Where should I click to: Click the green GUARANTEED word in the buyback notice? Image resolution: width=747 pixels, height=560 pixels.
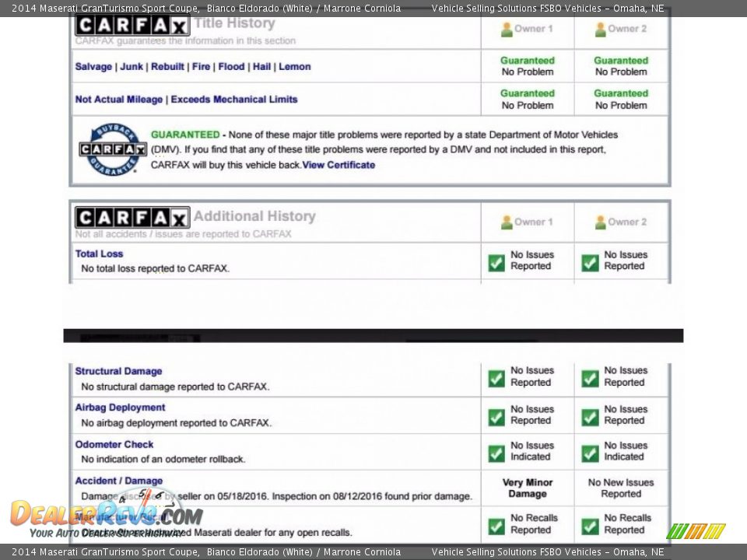click(185, 135)
